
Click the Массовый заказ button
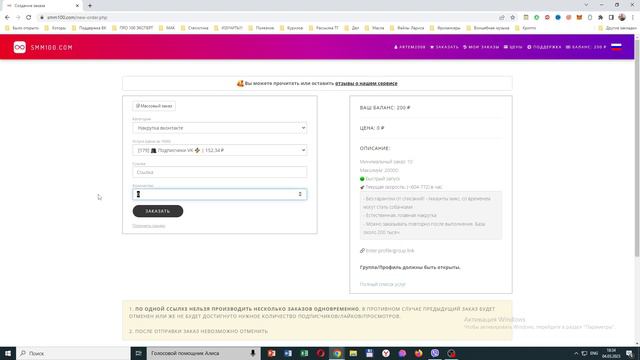pyautogui.click(x=154, y=106)
